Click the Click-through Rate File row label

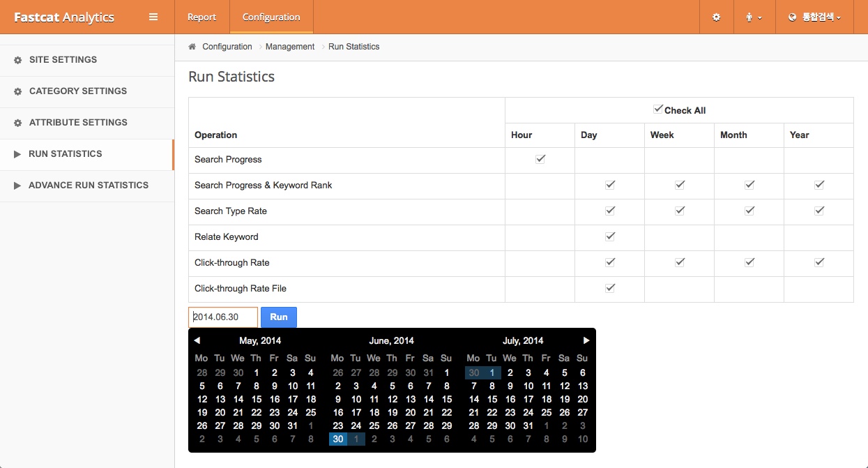click(241, 289)
